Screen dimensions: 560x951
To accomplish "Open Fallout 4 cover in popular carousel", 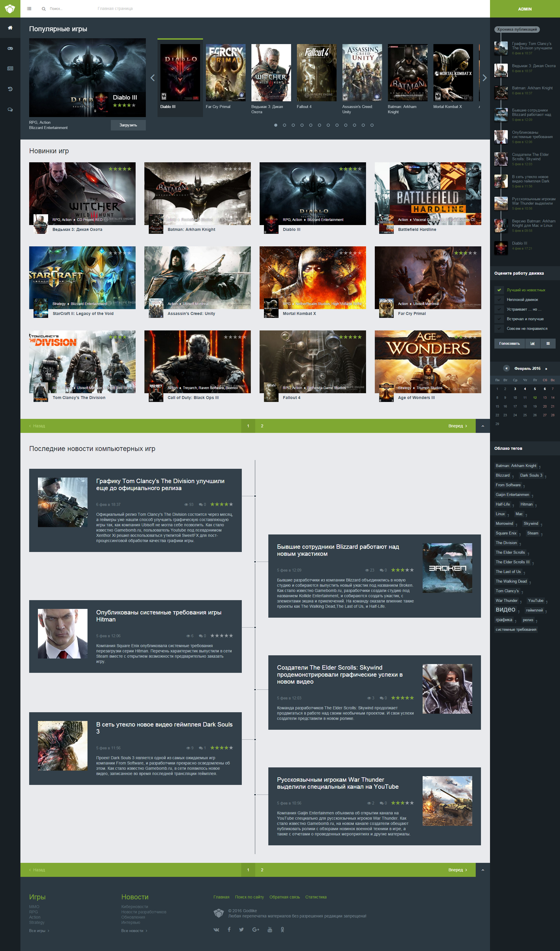I will pos(316,72).
